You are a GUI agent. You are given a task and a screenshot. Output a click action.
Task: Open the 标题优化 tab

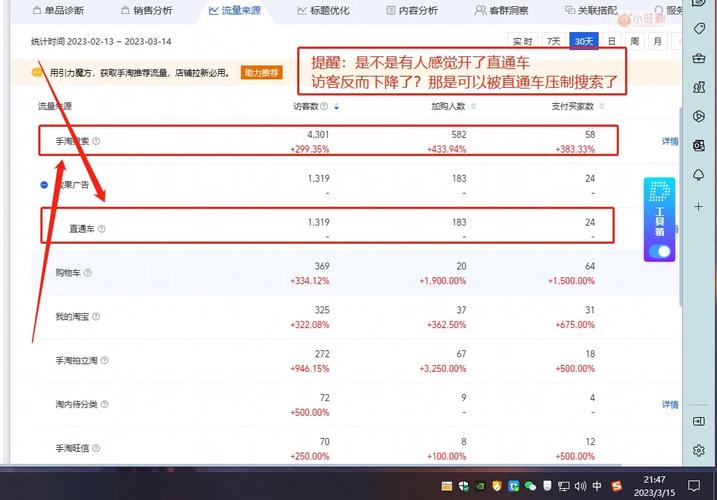(x=323, y=10)
